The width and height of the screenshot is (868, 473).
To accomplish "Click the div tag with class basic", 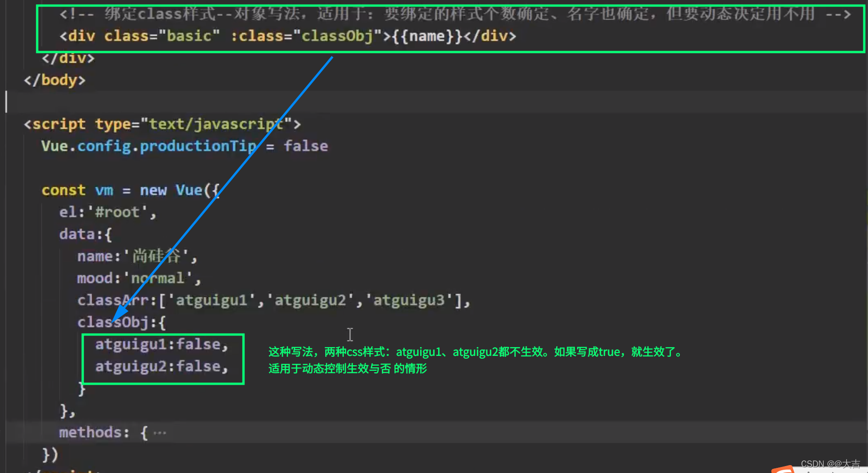I will (288, 36).
